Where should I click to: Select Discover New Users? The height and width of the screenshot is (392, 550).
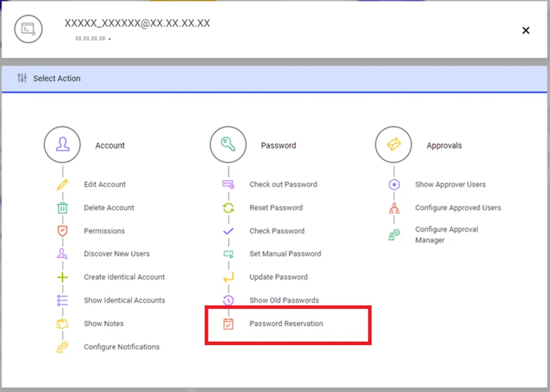click(x=117, y=253)
